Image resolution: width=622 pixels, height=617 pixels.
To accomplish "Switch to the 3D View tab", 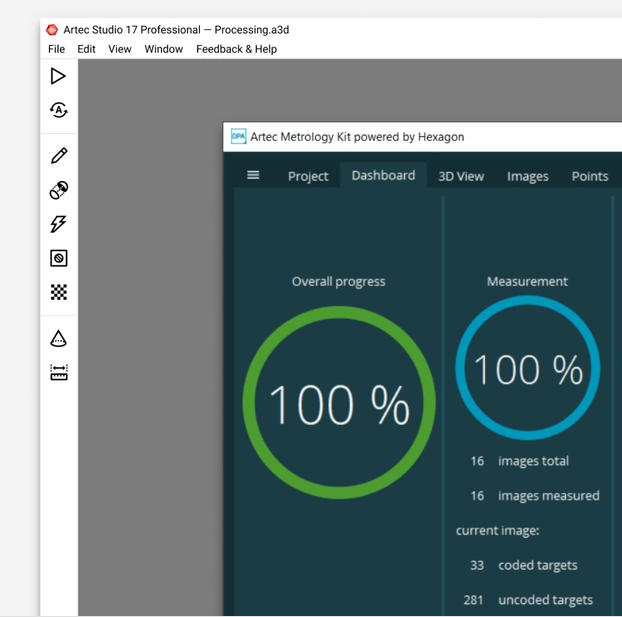I will point(461,176).
